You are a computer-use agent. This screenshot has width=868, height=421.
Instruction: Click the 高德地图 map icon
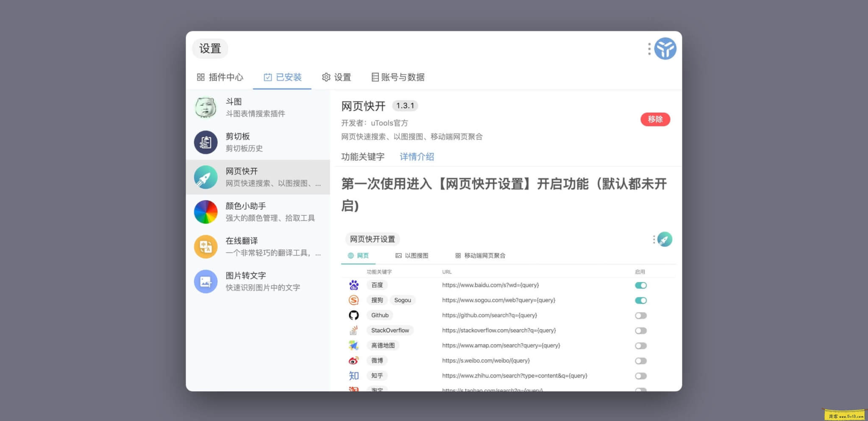pos(354,345)
